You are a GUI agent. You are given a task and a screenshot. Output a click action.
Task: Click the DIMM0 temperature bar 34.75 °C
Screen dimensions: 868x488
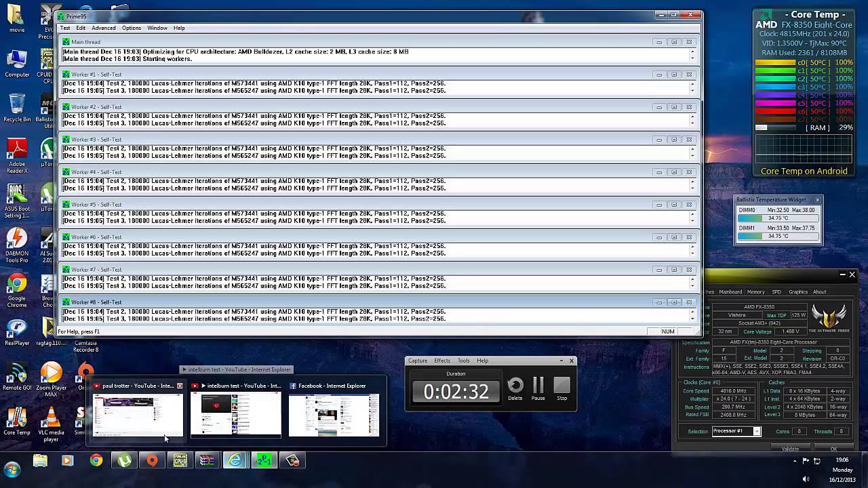[x=778, y=218]
